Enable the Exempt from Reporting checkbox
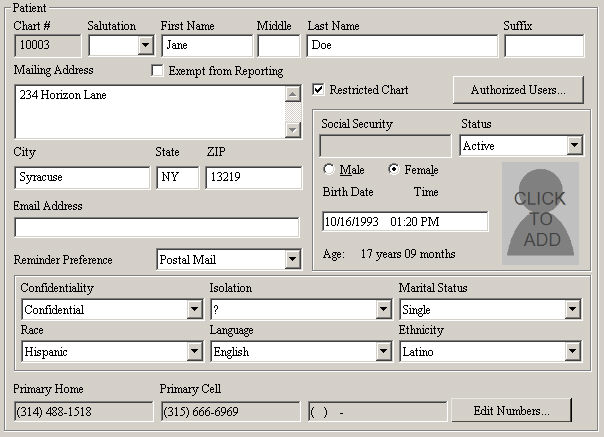This screenshot has height=437, width=604. (x=157, y=71)
